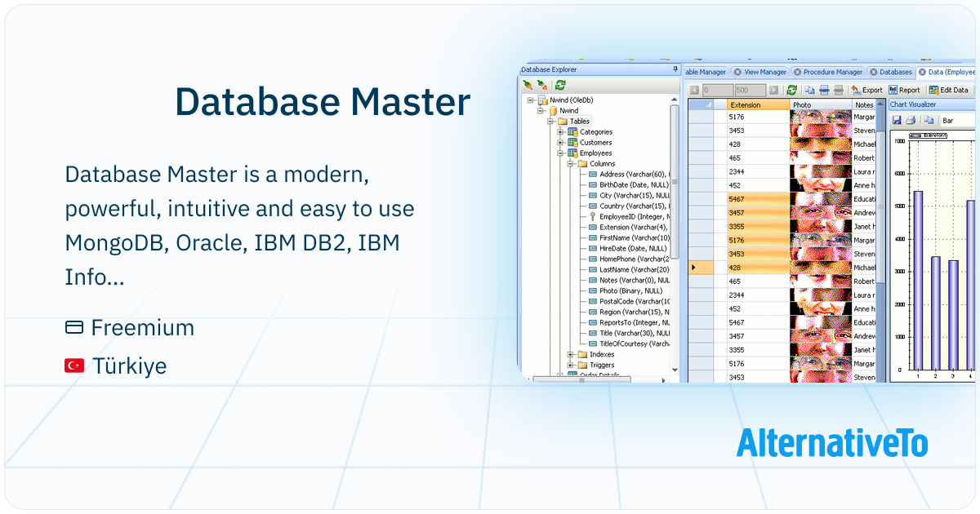
Task: Click the Report button
Action: point(904,90)
